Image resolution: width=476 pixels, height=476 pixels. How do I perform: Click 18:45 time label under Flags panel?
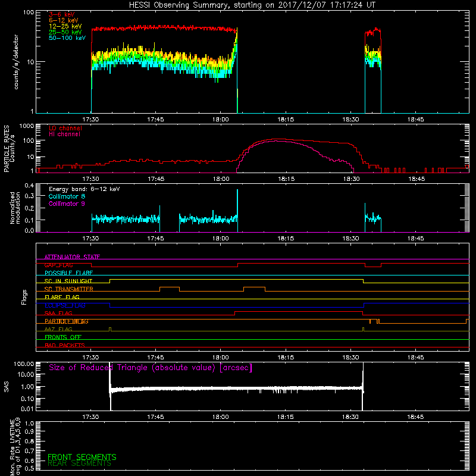pyautogui.click(x=415, y=358)
